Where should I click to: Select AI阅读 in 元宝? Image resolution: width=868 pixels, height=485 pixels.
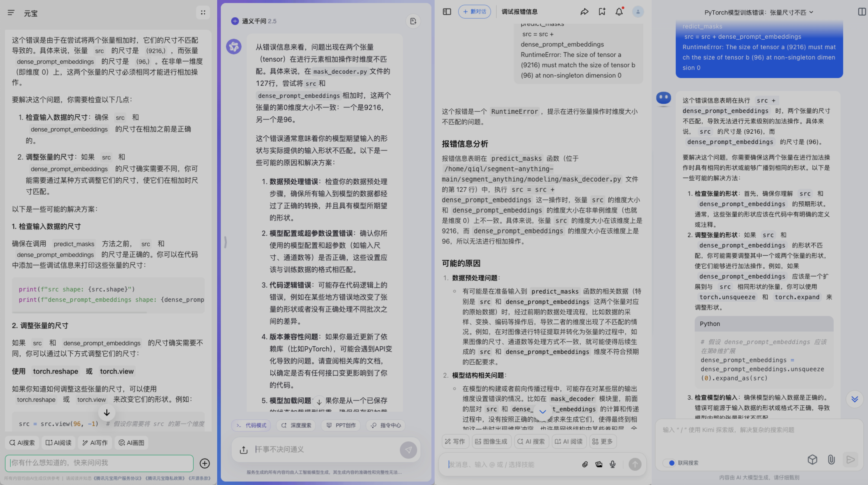(x=59, y=442)
